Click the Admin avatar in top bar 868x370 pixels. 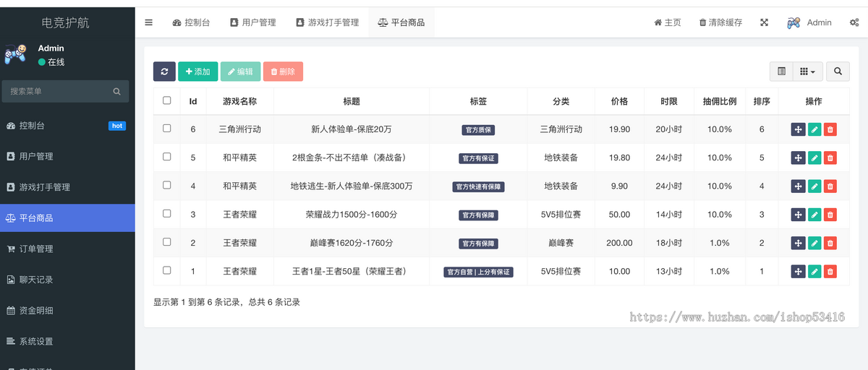point(793,22)
